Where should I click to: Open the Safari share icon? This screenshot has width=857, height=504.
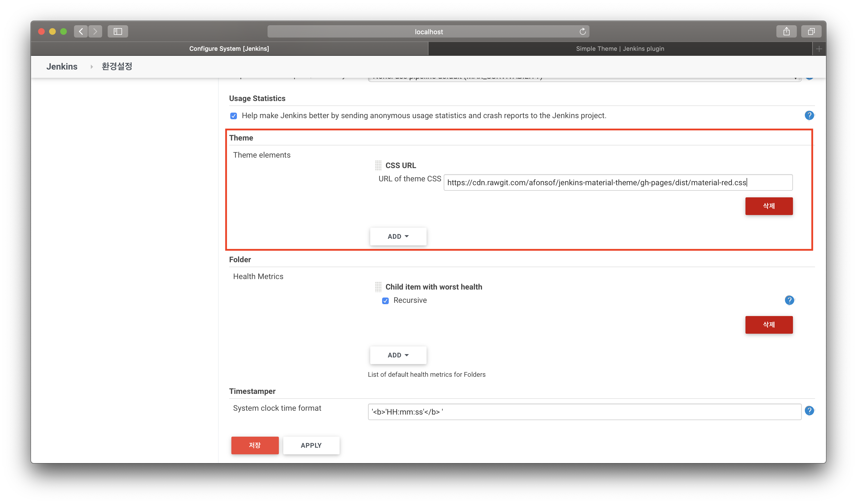pyautogui.click(x=786, y=32)
